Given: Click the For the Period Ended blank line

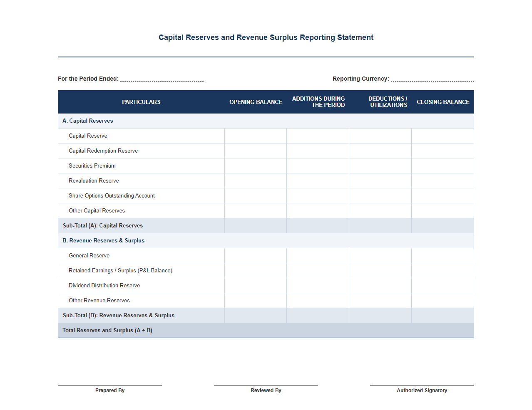Looking at the screenshot, I should click(162, 79).
